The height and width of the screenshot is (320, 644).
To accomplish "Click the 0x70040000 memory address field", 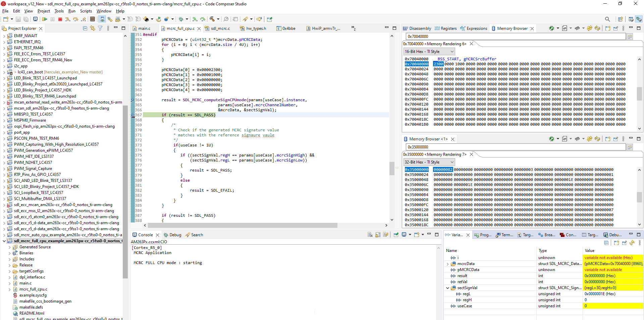I will pos(515,37).
